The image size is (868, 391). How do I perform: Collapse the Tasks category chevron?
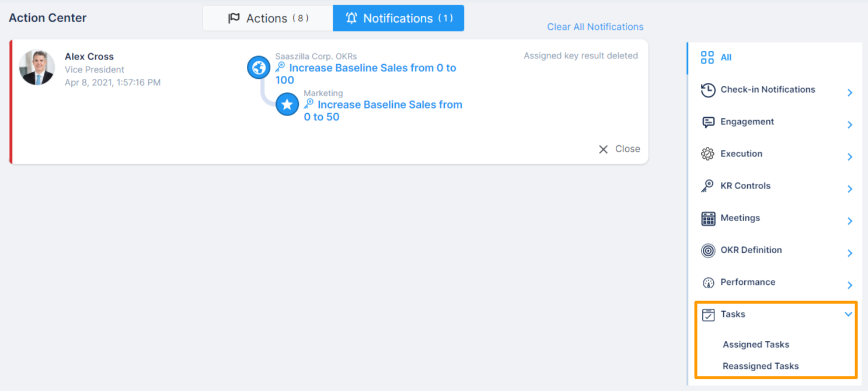pyautogui.click(x=849, y=314)
